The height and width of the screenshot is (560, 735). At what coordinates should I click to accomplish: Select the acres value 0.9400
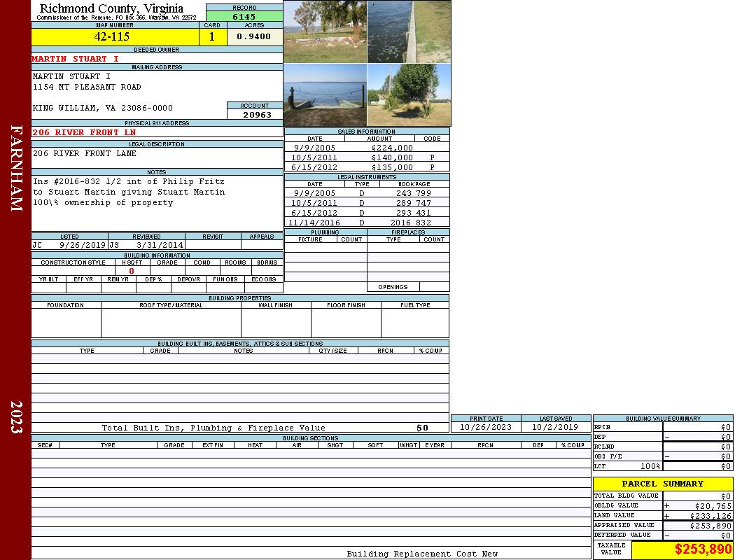click(x=254, y=37)
